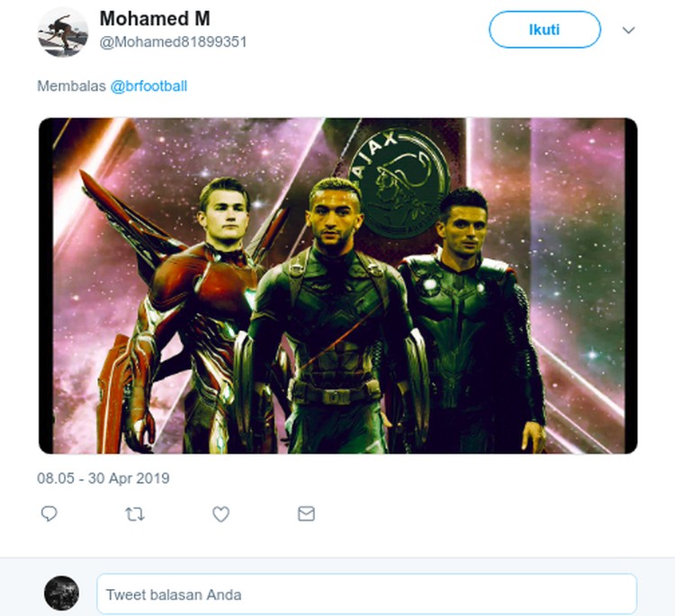Viewport: 675px width, 616px height.
Task: Click the reply speech bubble icon
Action: point(49,513)
